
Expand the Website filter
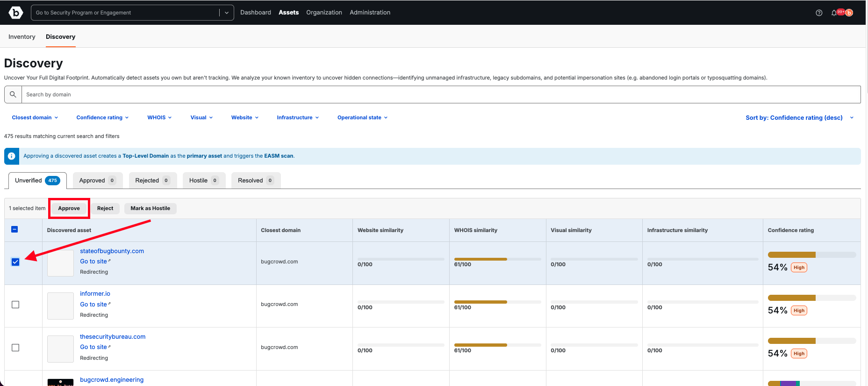pos(245,117)
